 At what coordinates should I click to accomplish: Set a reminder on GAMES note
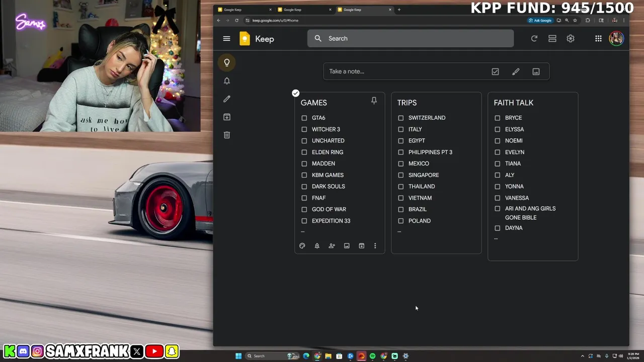pos(317,246)
